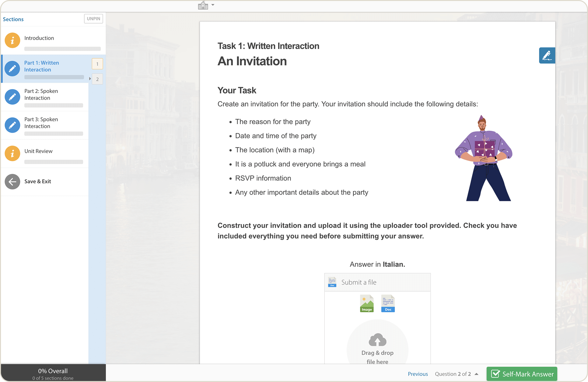
Task: Click the Save & Exit back arrow icon
Action: (x=12, y=181)
